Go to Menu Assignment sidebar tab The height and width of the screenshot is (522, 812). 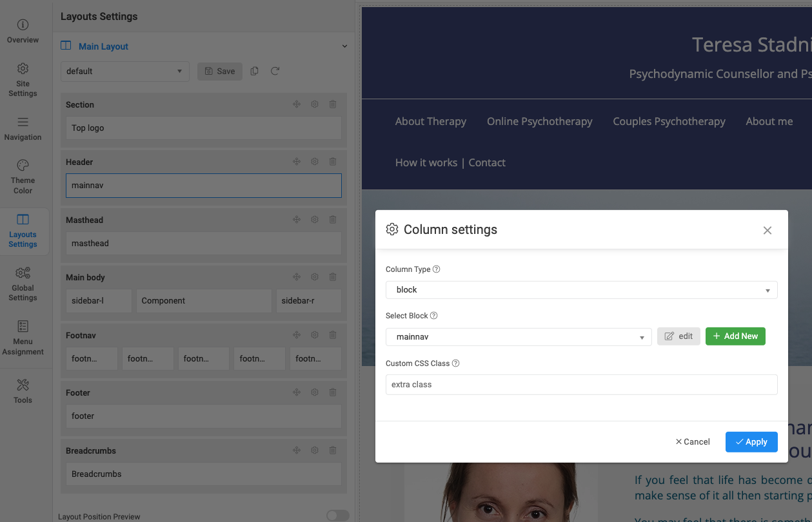[23, 338]
